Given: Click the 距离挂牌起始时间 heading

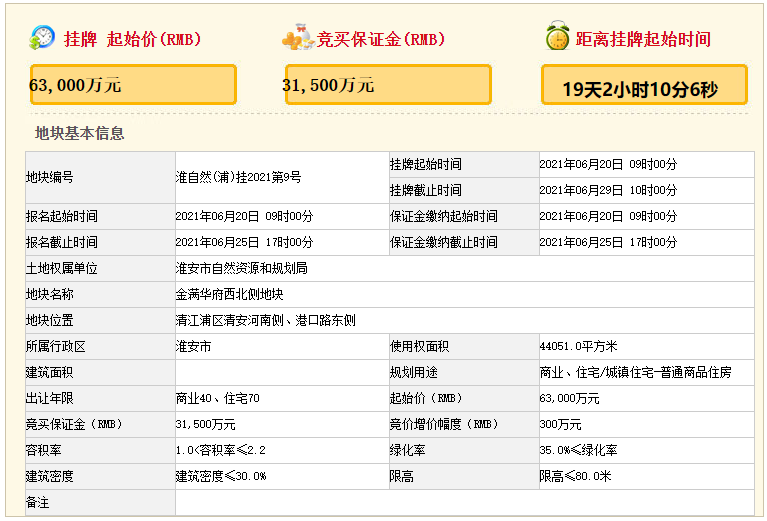Looking at the screenshot, I should point(643,39).
